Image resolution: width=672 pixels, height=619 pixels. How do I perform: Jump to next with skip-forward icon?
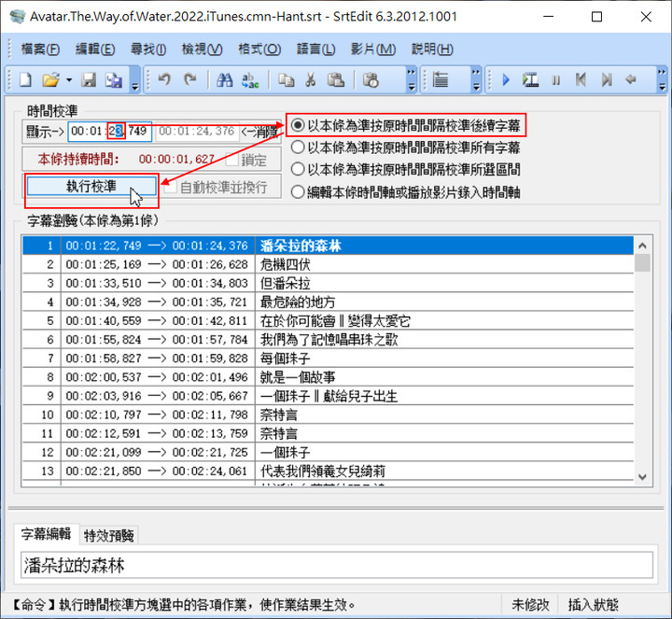607,79
